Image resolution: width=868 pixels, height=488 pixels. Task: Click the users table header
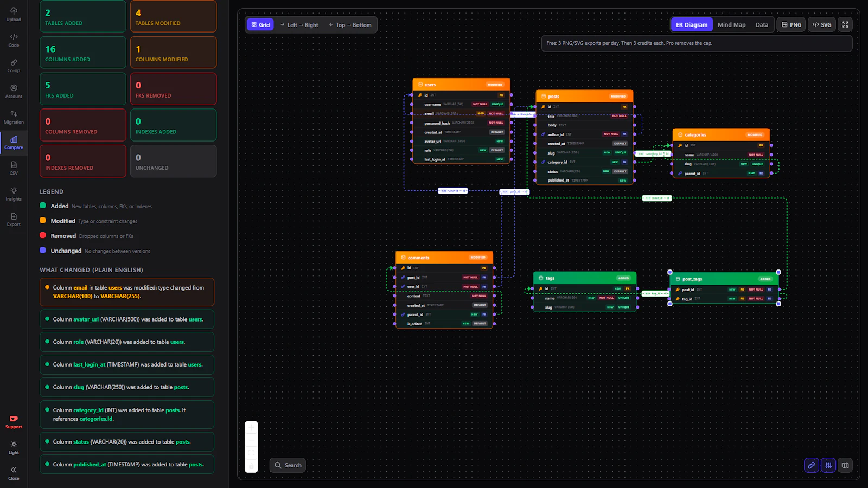pos(461,85)
